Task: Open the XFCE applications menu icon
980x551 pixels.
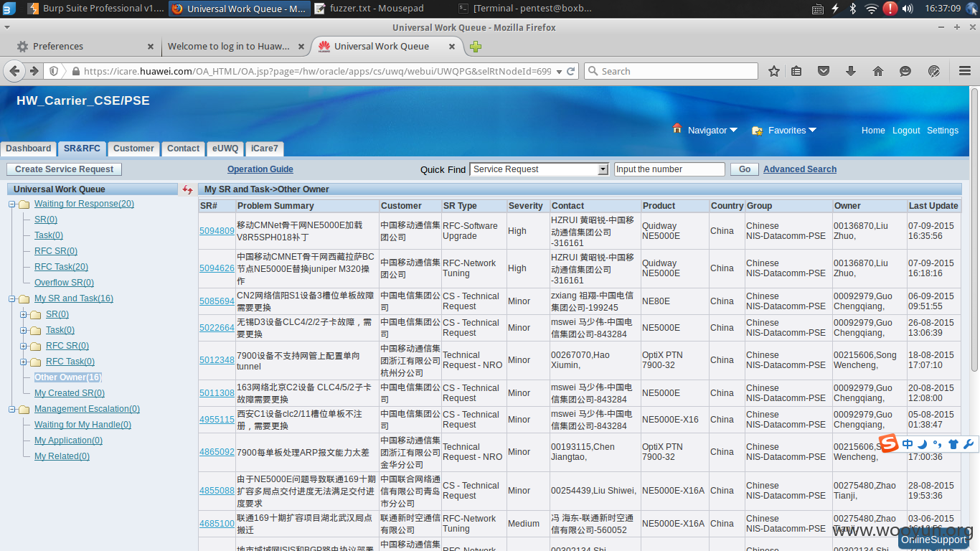Action: coord(9,9)
